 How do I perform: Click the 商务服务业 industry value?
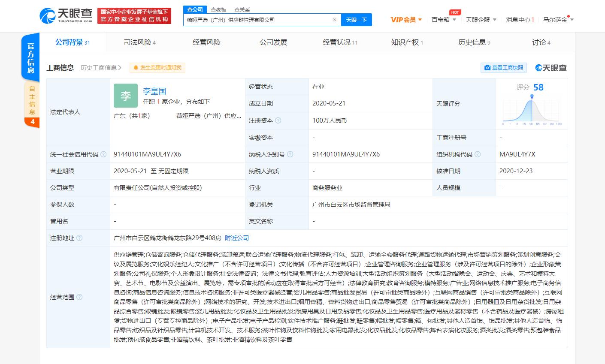(327, 188)
